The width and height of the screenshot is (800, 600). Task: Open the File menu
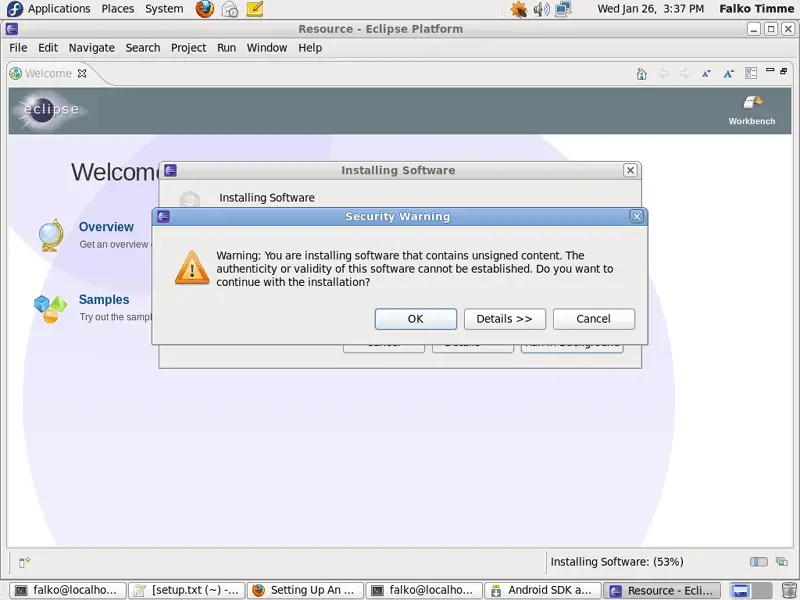tap(18, 47)
